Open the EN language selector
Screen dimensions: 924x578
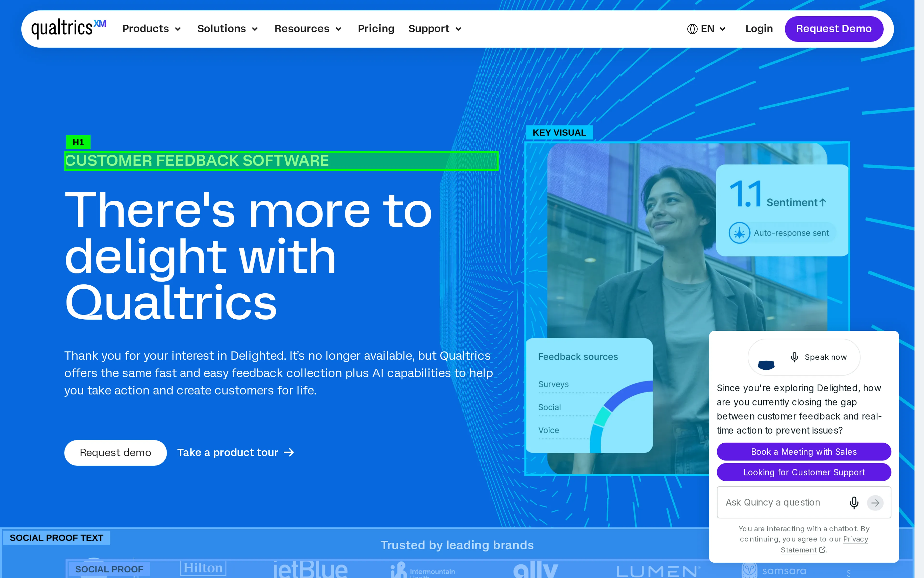706,29
